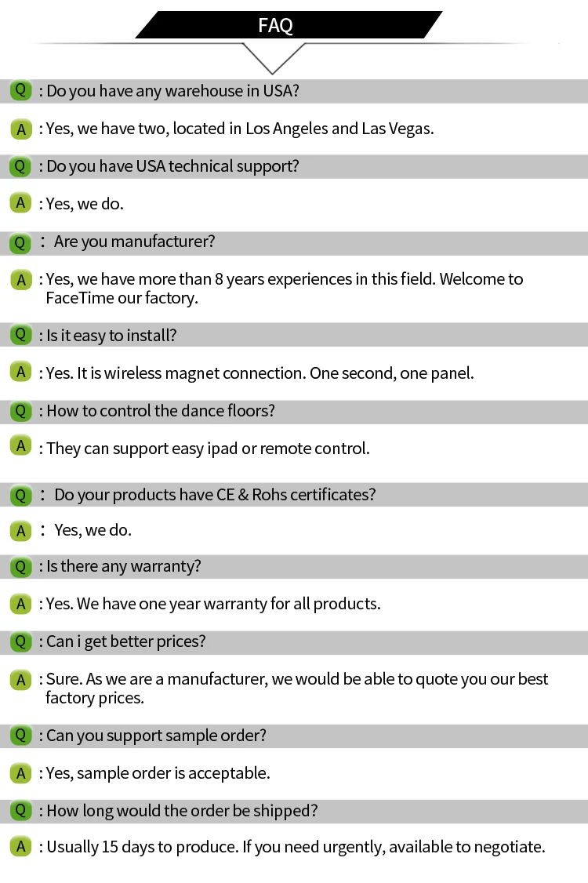
Task: Select the 'How long would the order be shipped?' question
Action: click(x=182, y=811)
